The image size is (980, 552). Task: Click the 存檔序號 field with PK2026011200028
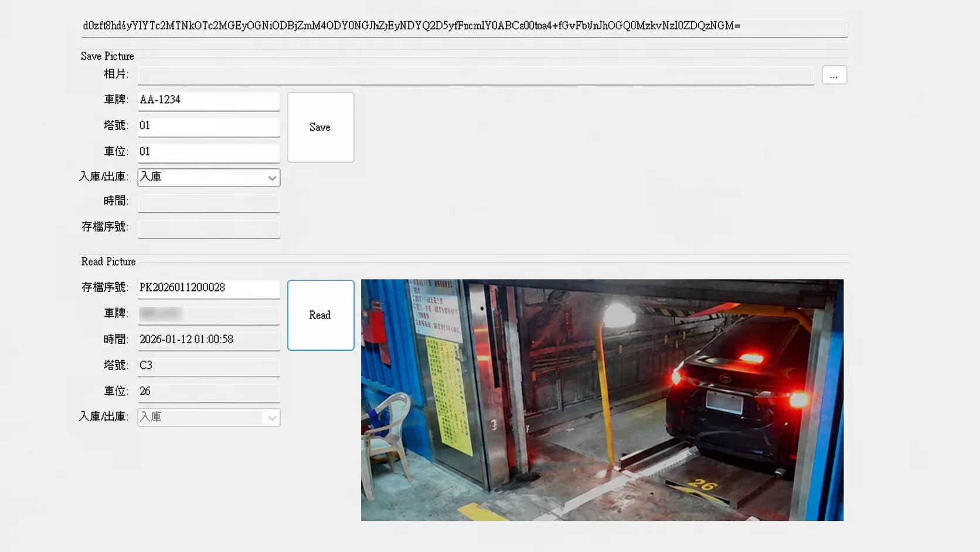pos(209,289)
